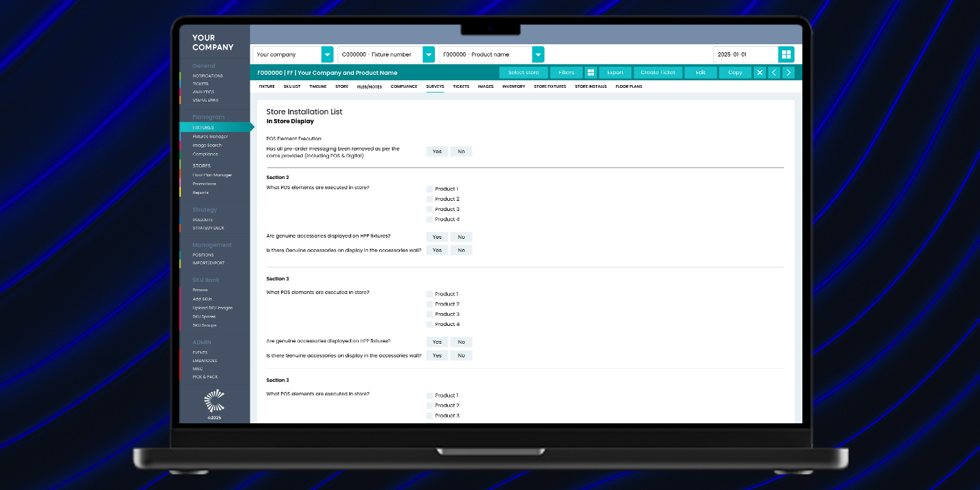This screenshot has width=980, height=490.
Task: Open ANALYTICS in the sidebar
Action: coord(203,92)
